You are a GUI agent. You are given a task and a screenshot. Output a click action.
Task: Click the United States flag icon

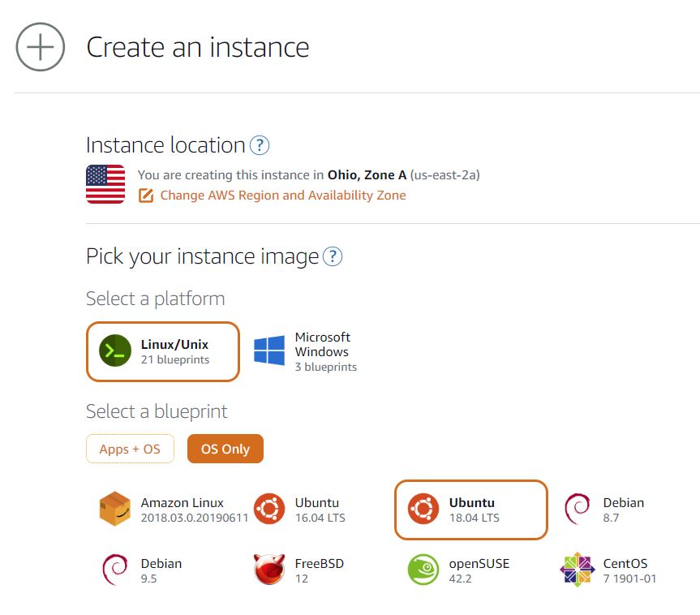(x=105, y=184)
